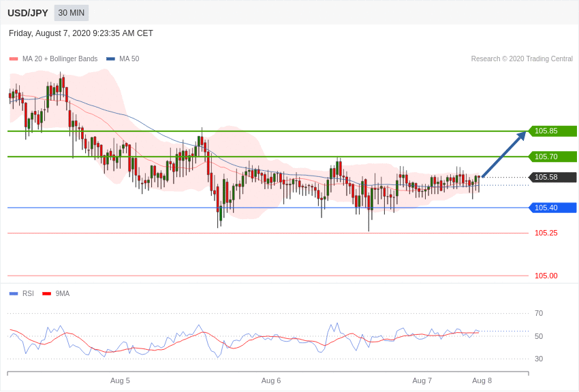Click the MA 20 + Bollinger Bands legend swatch

pyautogui.click(x=14, y=59)
